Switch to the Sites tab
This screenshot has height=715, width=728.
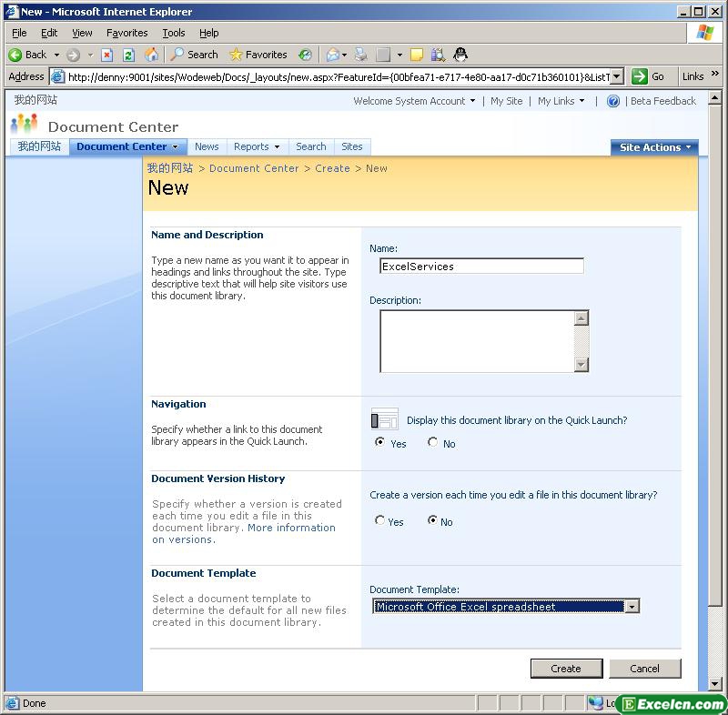(352, 146)
